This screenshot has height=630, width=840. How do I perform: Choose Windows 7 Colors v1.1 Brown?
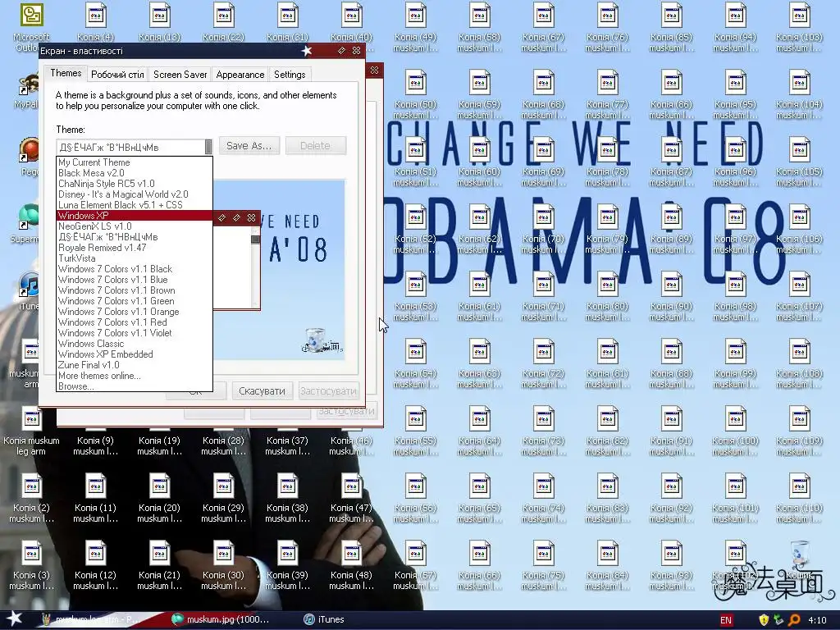pyautogui.click(x=135, y=290)
